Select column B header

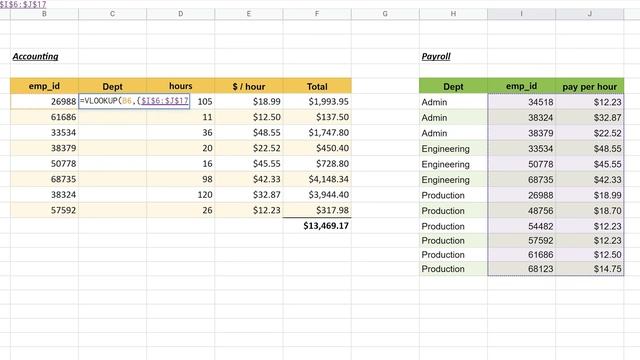[x=44, y=14]
